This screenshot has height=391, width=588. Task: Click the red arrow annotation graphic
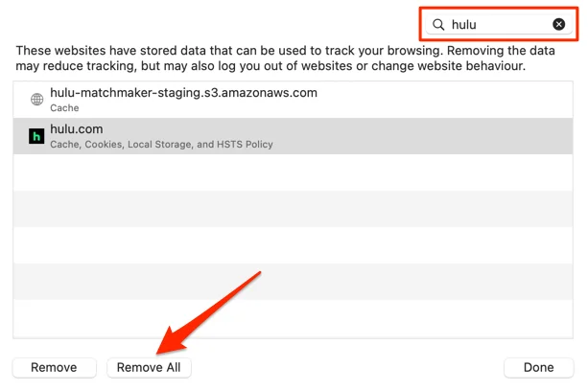[208, 312]
